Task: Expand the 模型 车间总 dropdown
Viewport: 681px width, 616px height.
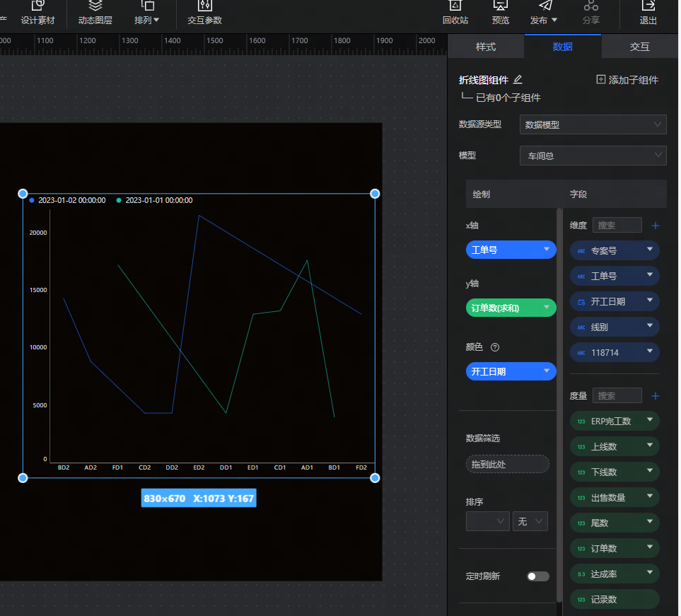Action: 593,156
